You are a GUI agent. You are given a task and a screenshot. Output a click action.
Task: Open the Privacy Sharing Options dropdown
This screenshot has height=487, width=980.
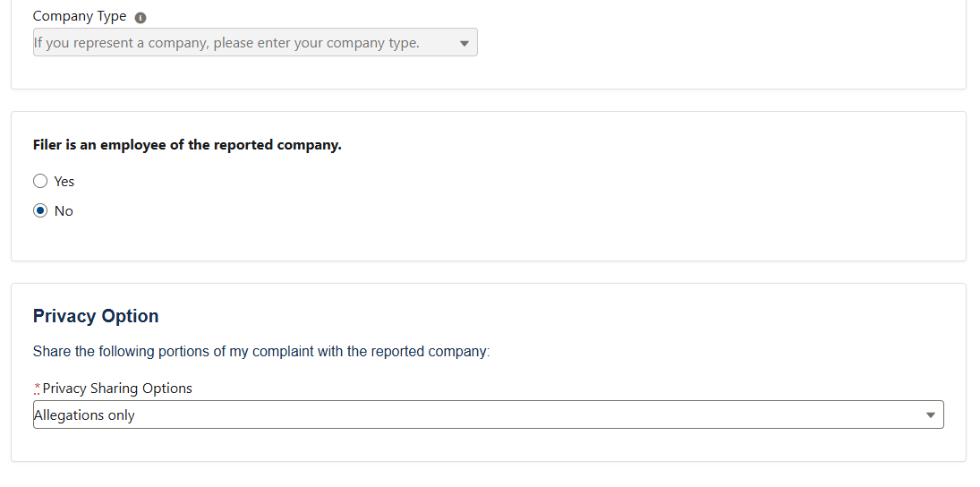coord(488,415)
